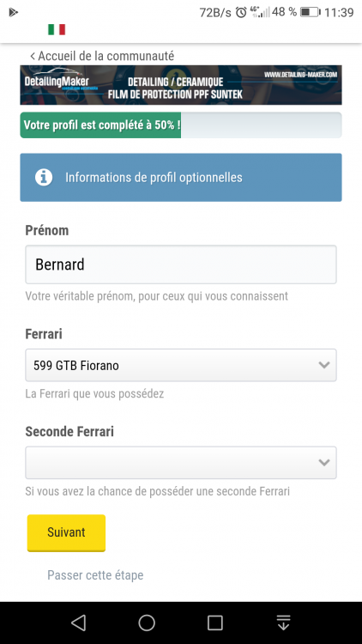
Task: Tap the alarm clock status icon
Action: 241,12
